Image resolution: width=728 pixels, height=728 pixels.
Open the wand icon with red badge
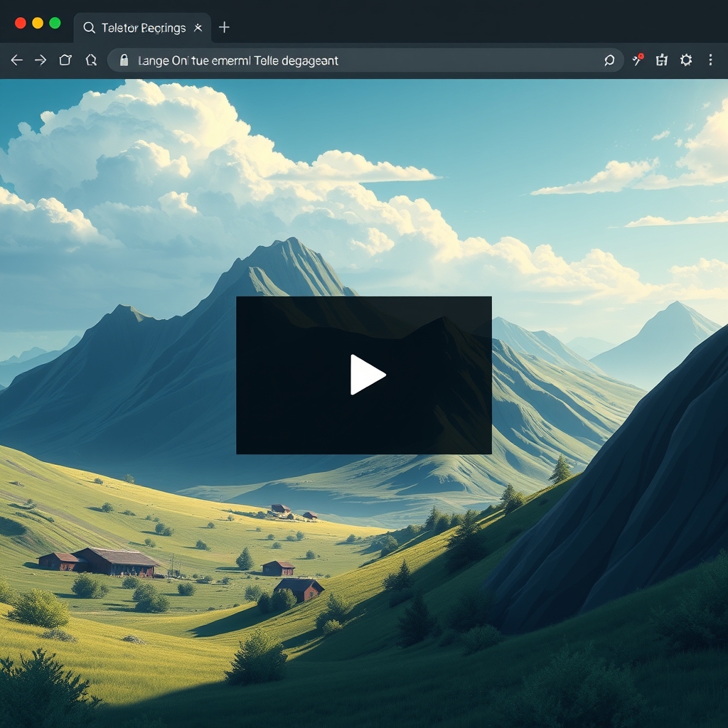[x=638, y=60]
